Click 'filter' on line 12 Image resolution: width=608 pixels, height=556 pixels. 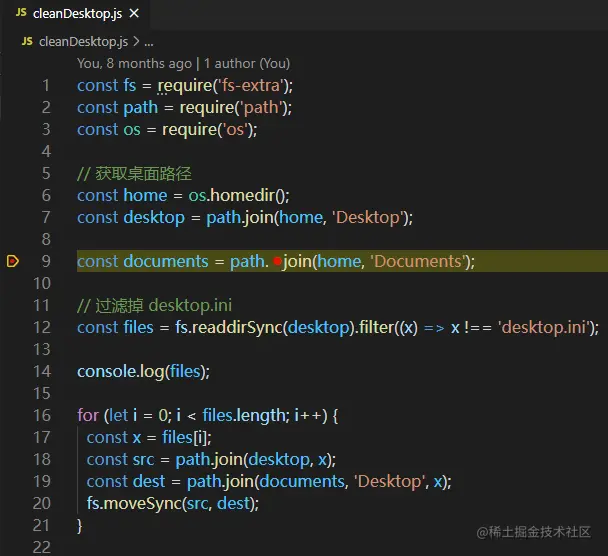tap(376, 328)
